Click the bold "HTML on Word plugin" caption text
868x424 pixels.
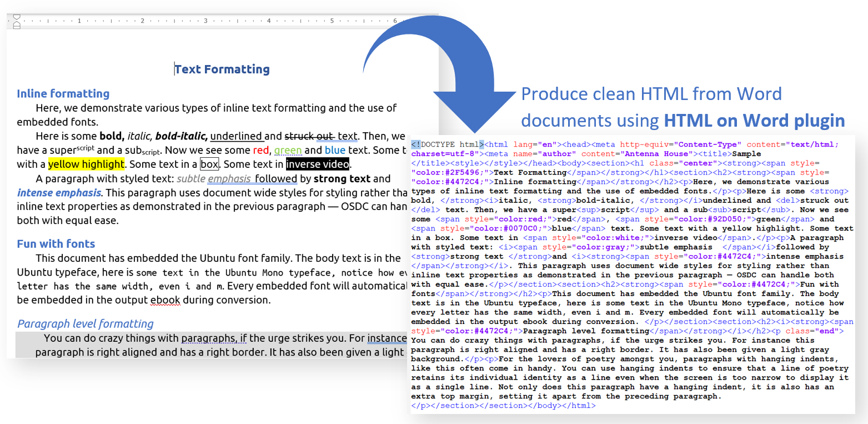[755, 121]
